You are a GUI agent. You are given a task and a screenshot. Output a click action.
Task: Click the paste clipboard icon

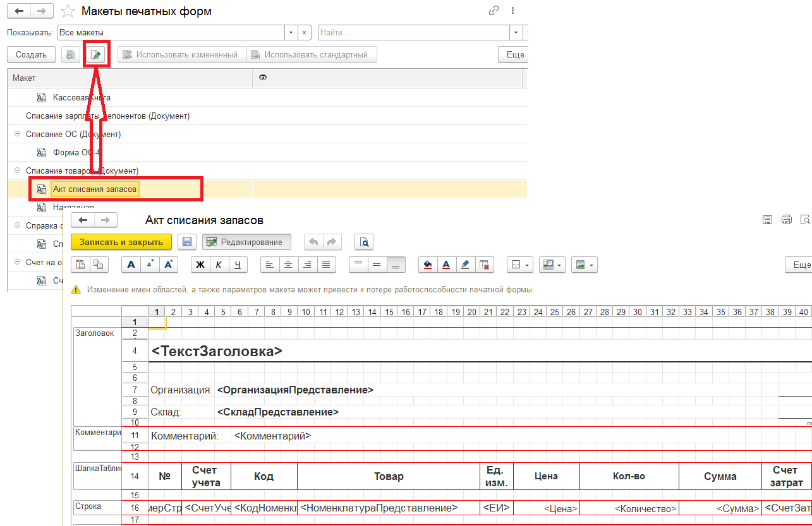pyautogui.click(x=80, y=265)
